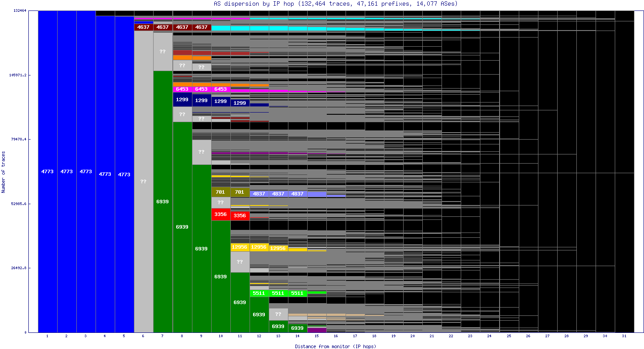Click the x-axis tick label 23
Screen dimensions: 644x349
470,336
